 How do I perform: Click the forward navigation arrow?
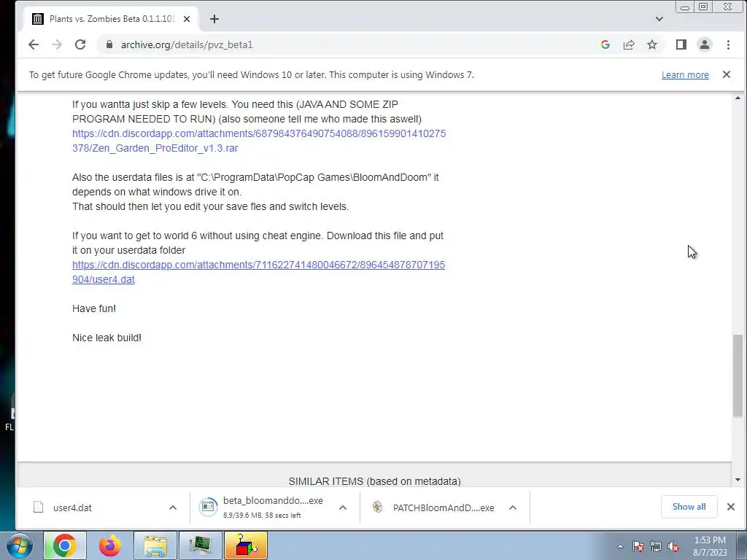[57, 44]
